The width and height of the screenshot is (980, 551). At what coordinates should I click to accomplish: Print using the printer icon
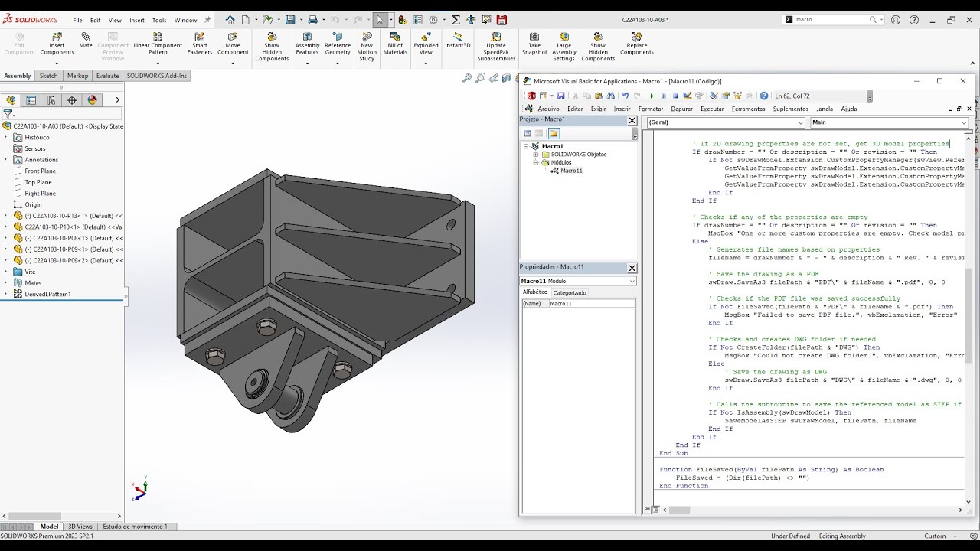[x=313, y=20]
